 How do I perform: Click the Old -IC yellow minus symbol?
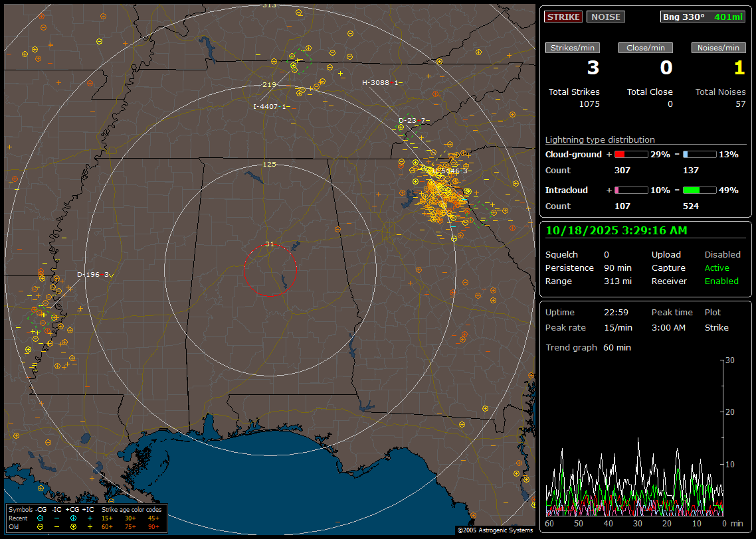56,526
